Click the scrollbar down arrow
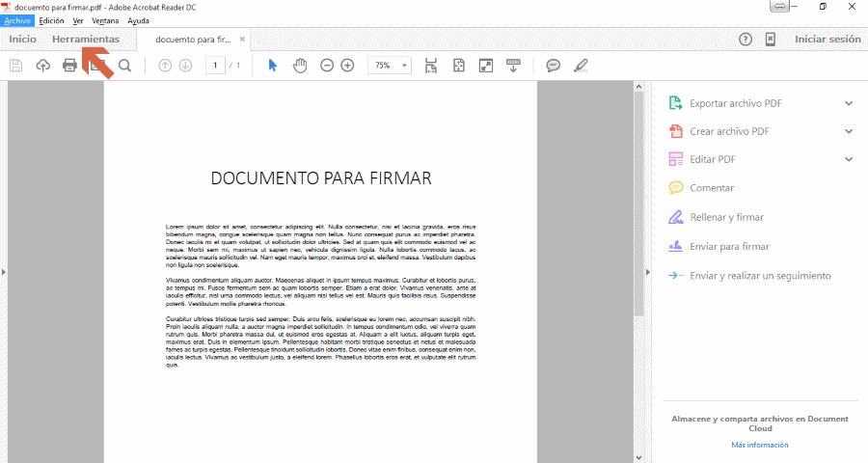Screen dimensions: 868x463 point(638,457)
